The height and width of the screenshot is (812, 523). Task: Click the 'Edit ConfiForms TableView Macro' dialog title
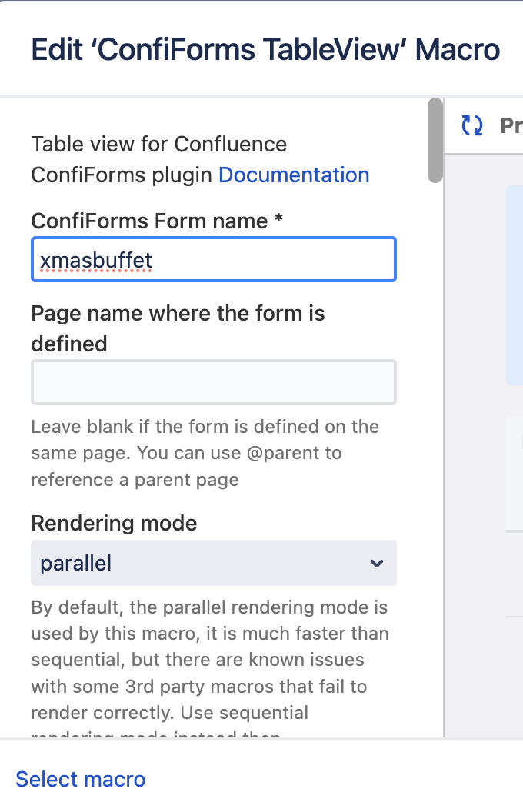click(265, 50)
